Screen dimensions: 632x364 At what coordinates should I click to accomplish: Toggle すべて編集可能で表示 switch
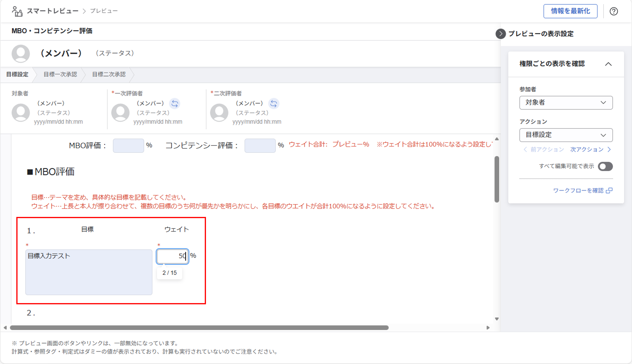point(605,166)
